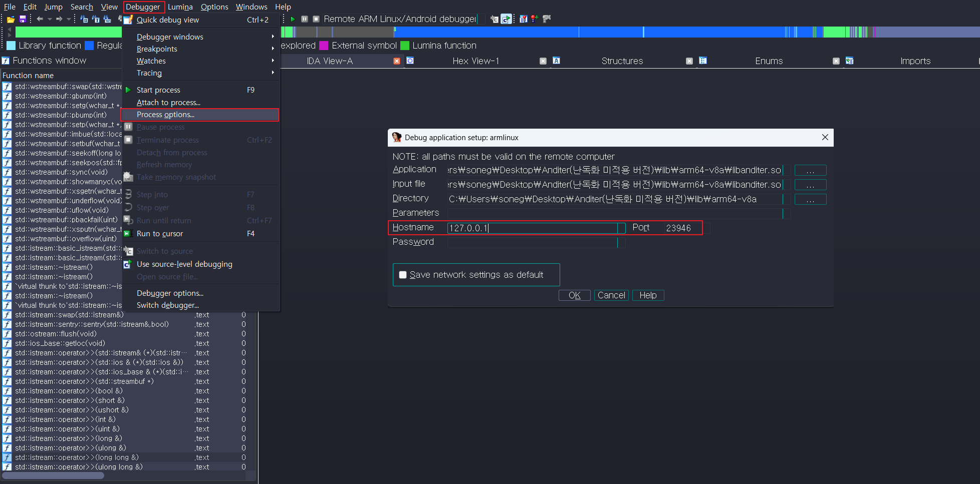Viewport: 980px width, 484px height.
Task: Select Attach to process menu entry
Action: (168, 103)
